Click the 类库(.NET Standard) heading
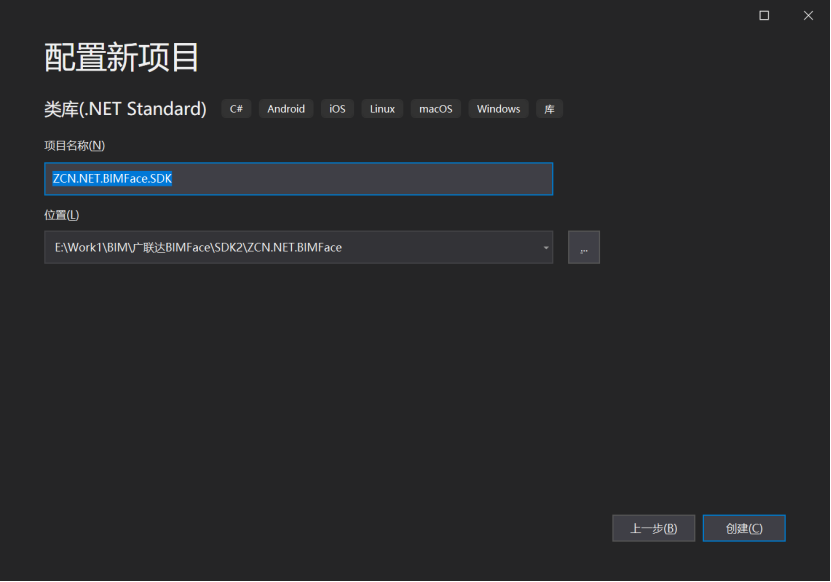The width and height of the screenshot is (831, 582). coord(125,108)
